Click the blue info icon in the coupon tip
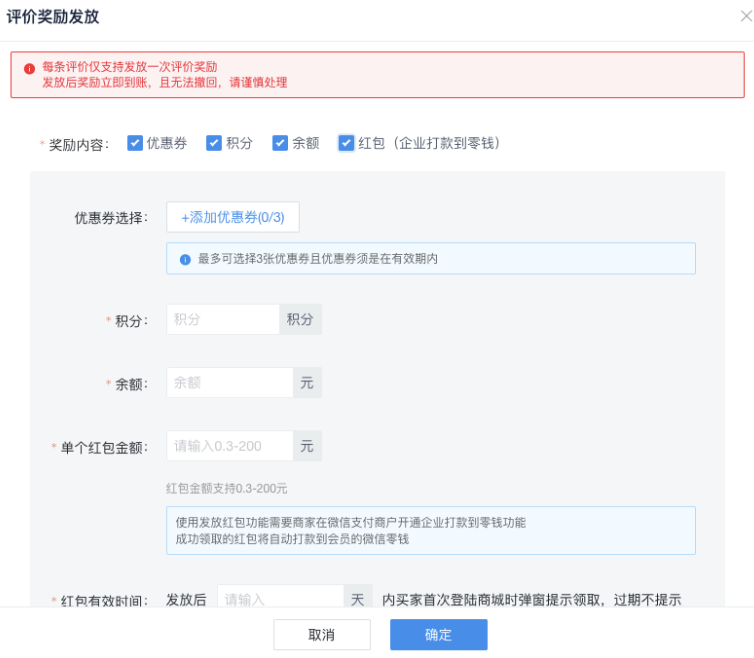Image resolution: width=754 pixels, height=658 pixels. click(x=185, y=259)
